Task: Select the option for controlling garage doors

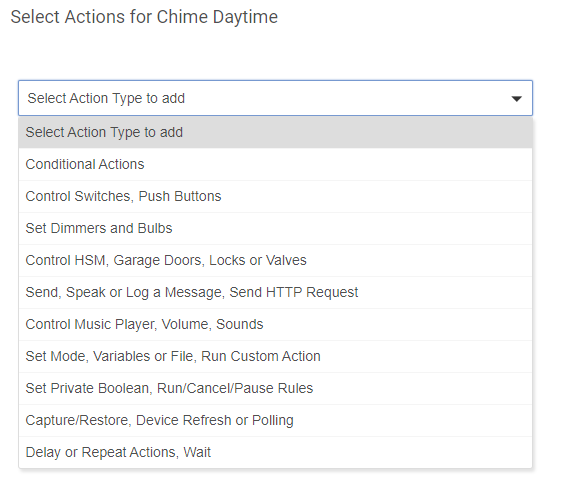Action: tap(275, 260)
